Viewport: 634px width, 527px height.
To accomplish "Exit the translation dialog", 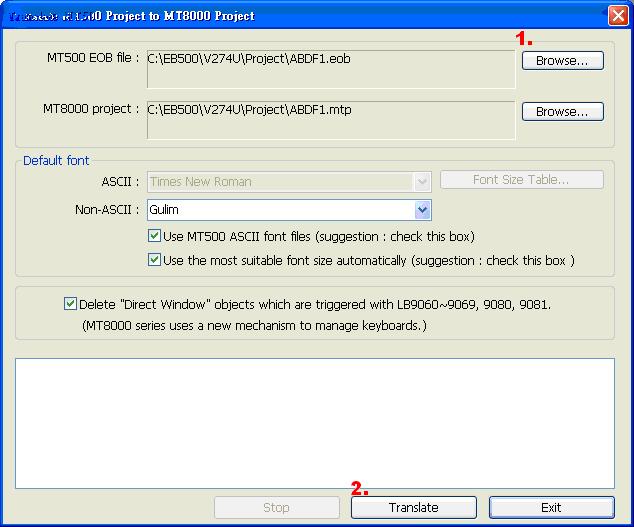I will click(x=552, y=508).
